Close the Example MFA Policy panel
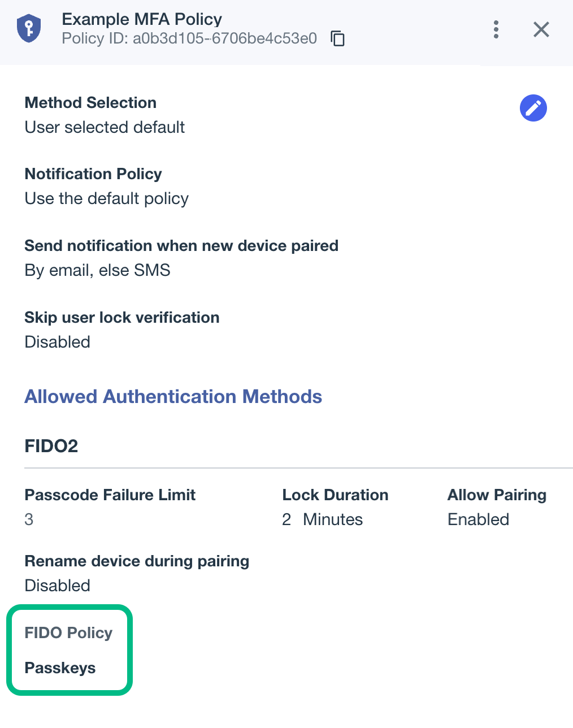This screenshot has height=728, width=573. pos(541,29)
